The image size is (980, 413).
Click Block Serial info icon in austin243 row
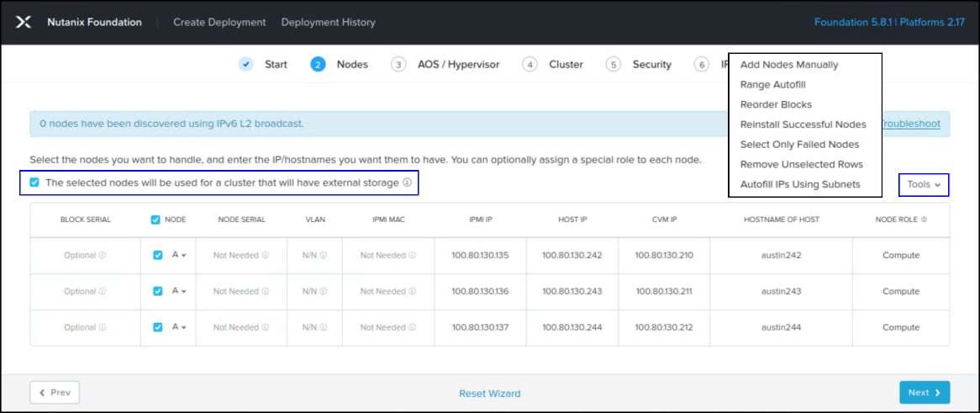[102, 291]
